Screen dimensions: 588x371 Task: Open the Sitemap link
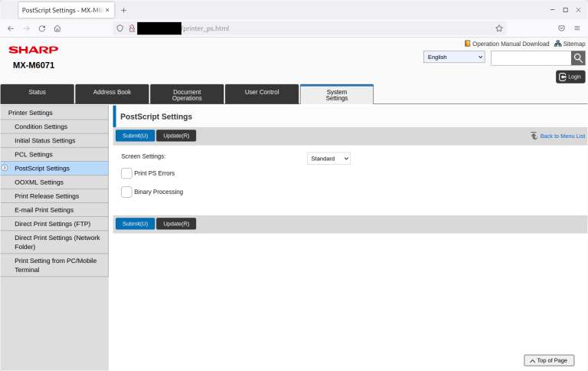click(573, 44)
